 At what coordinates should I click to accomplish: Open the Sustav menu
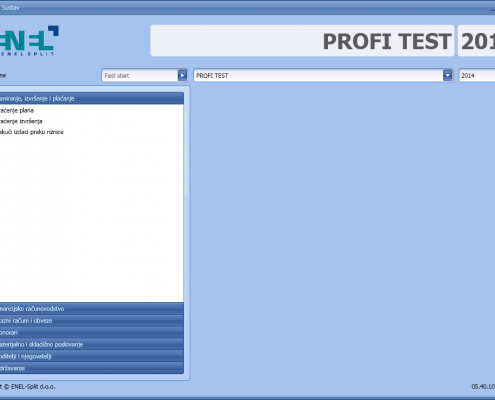coord(10,8)
